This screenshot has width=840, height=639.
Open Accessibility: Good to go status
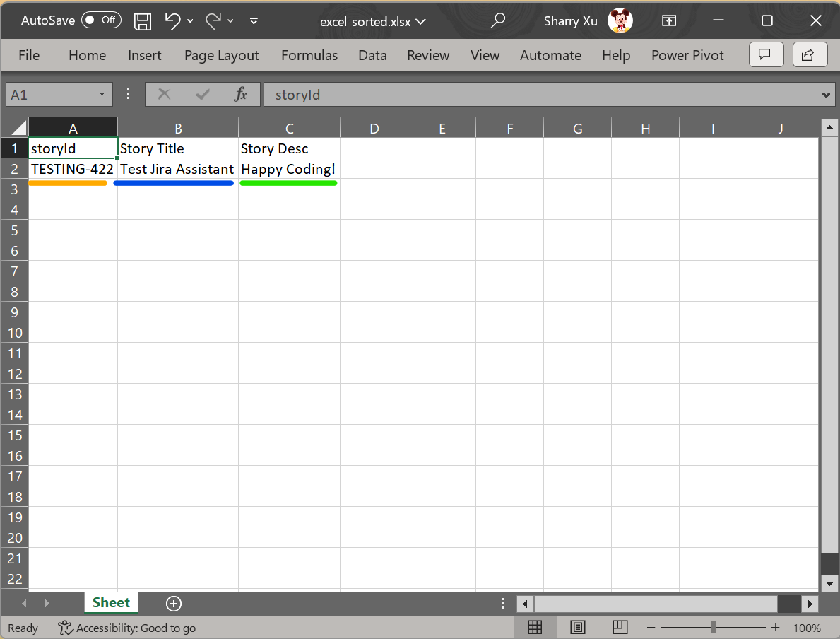127,628
